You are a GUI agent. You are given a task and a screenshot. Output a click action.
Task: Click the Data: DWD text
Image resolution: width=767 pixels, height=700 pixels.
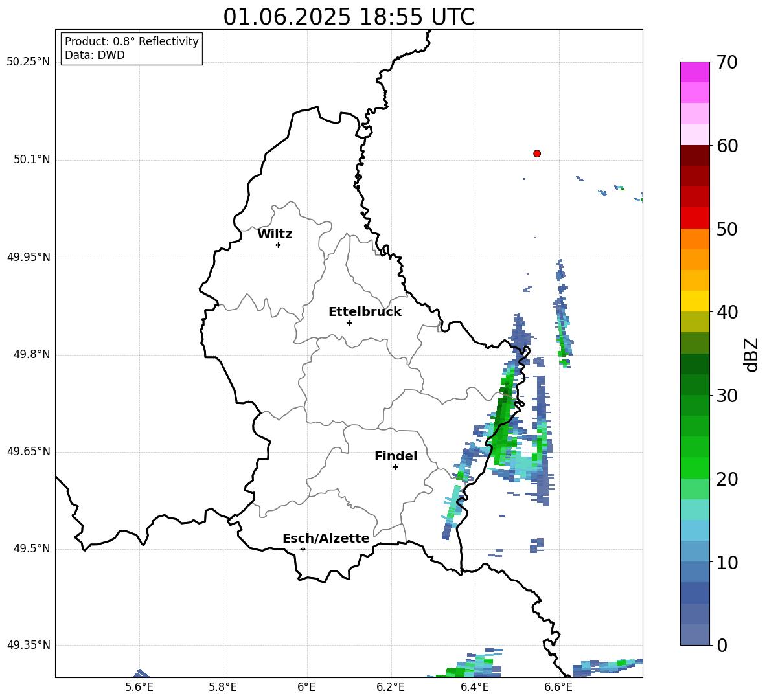95,55
